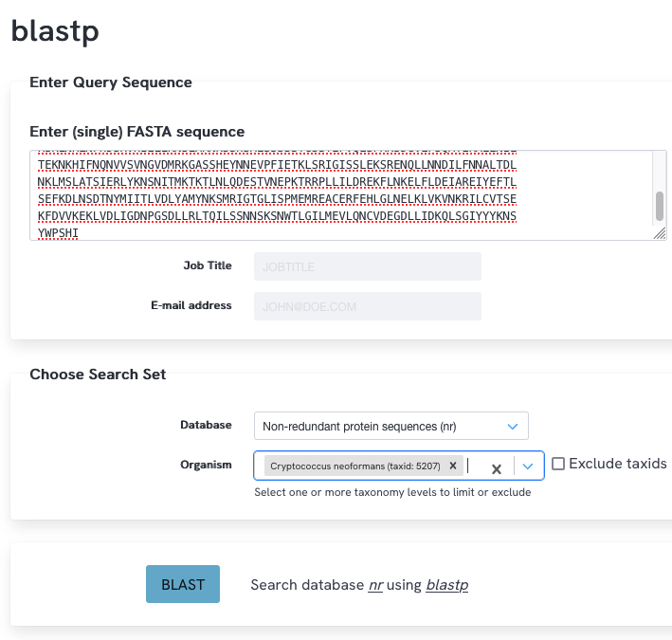Click inside the FASTA sequence textarea

coord(341,195)
